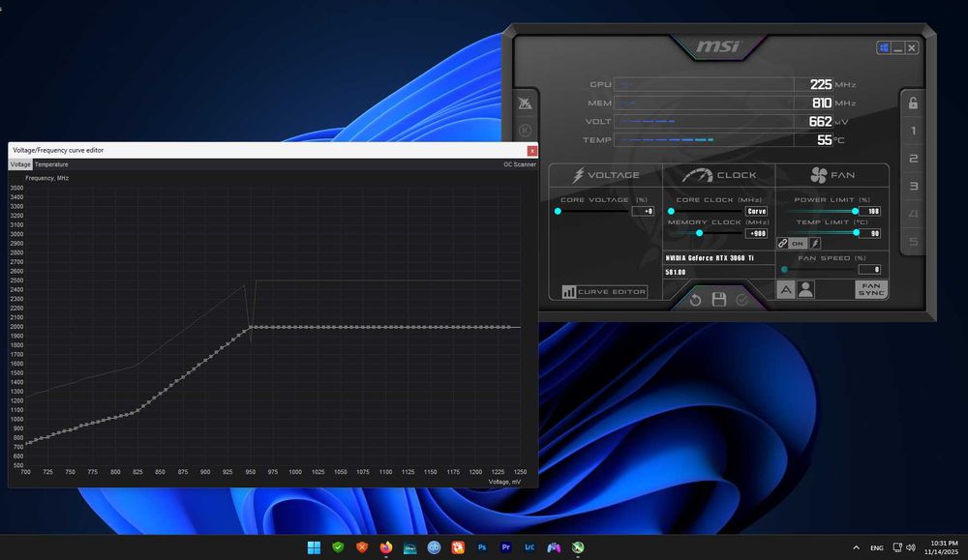Enable user-defined fan curve person icon
The height and width of the screenshot is (560, 968).
[805, 289]
